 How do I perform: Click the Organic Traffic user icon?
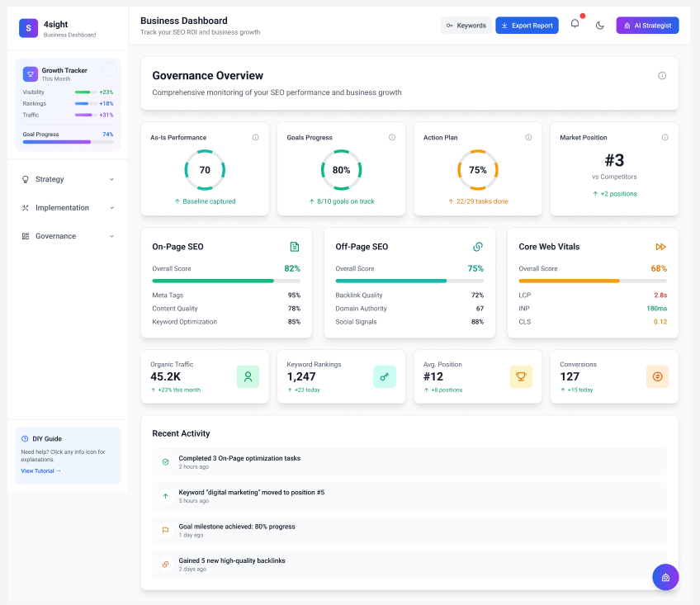[248, 376]
